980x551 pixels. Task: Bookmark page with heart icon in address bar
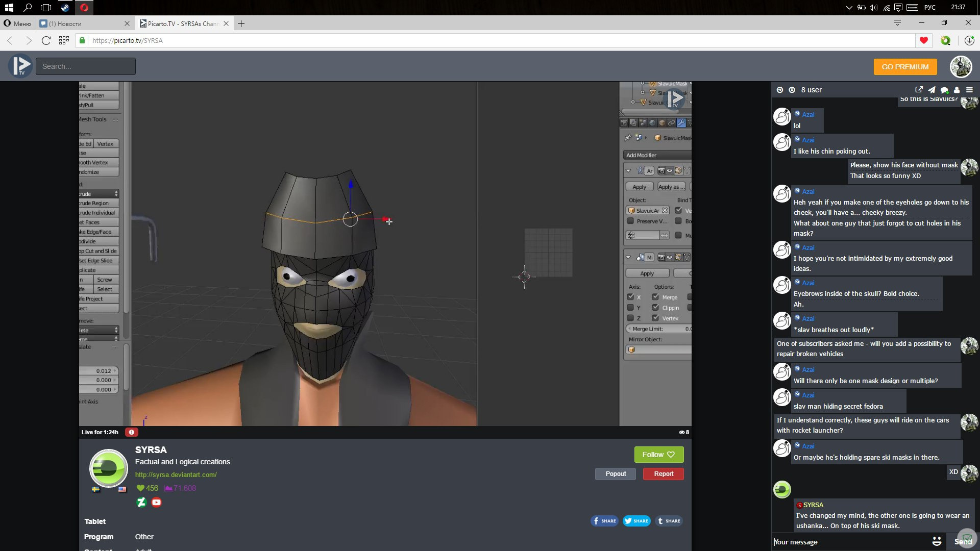(x=923, y=40)
